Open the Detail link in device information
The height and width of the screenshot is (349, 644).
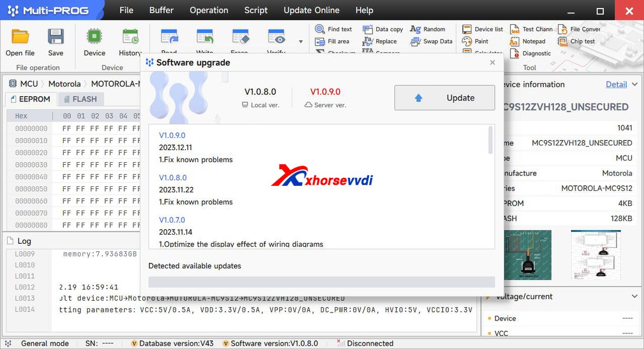pyautogui.click(x=616, y=84)
